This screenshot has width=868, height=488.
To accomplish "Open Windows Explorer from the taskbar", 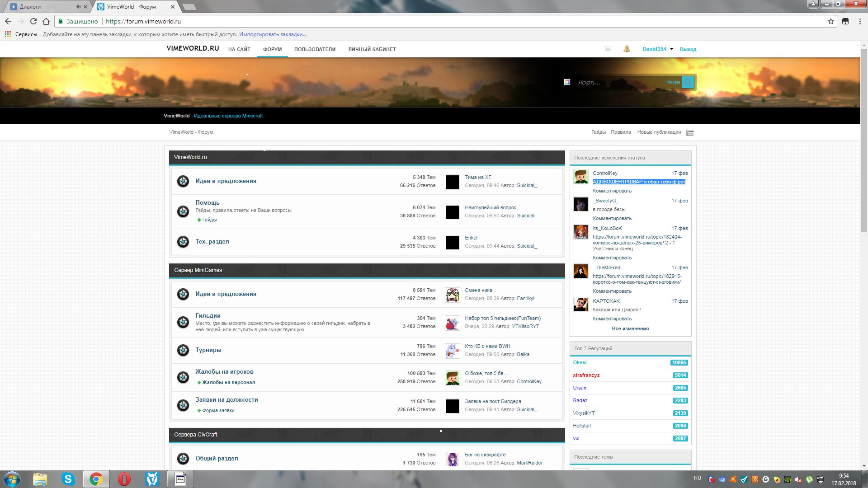I will tap(40, 479).
